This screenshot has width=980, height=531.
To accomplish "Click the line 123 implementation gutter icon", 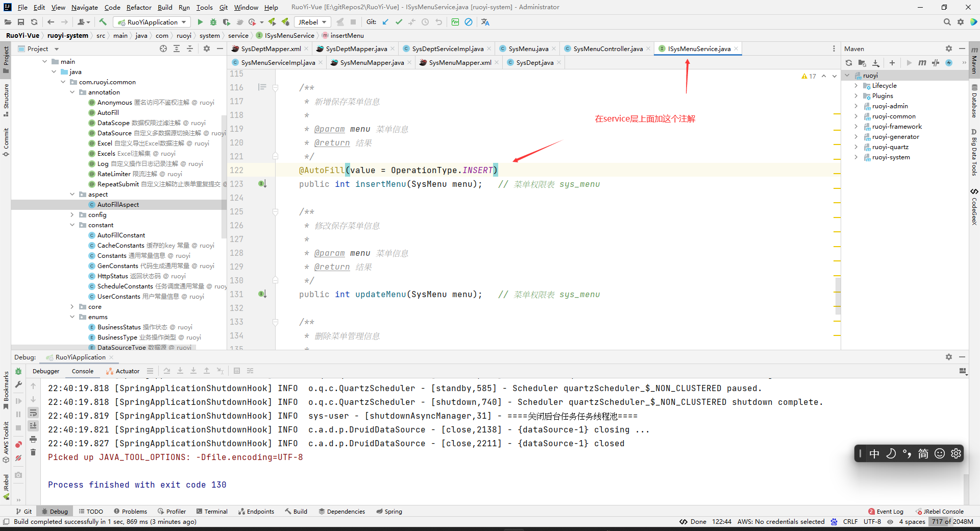I will pos(262,184).
